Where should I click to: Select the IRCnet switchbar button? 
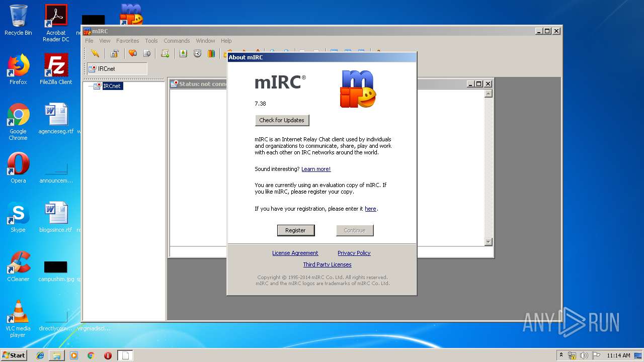coord(117,69)
